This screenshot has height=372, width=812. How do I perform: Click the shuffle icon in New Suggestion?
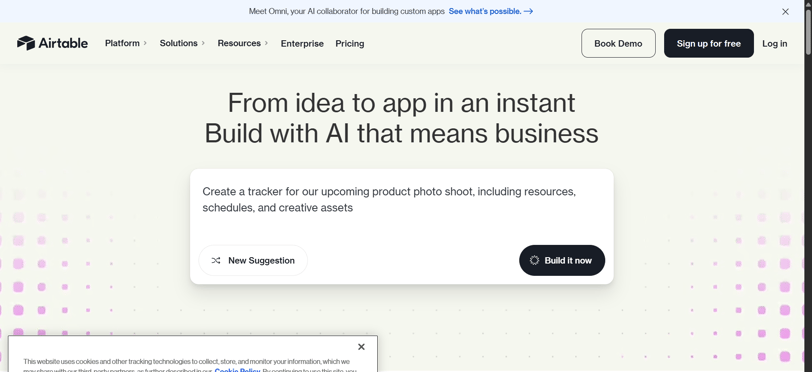[x=216, y=261]
